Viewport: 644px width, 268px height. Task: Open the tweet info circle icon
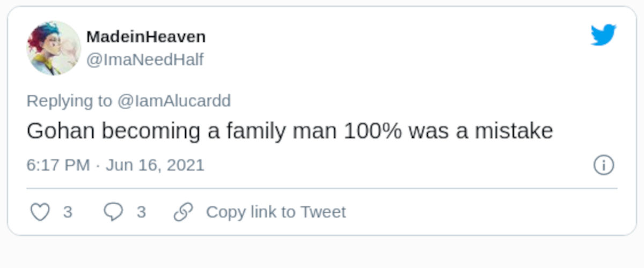[x=603, y=165]
